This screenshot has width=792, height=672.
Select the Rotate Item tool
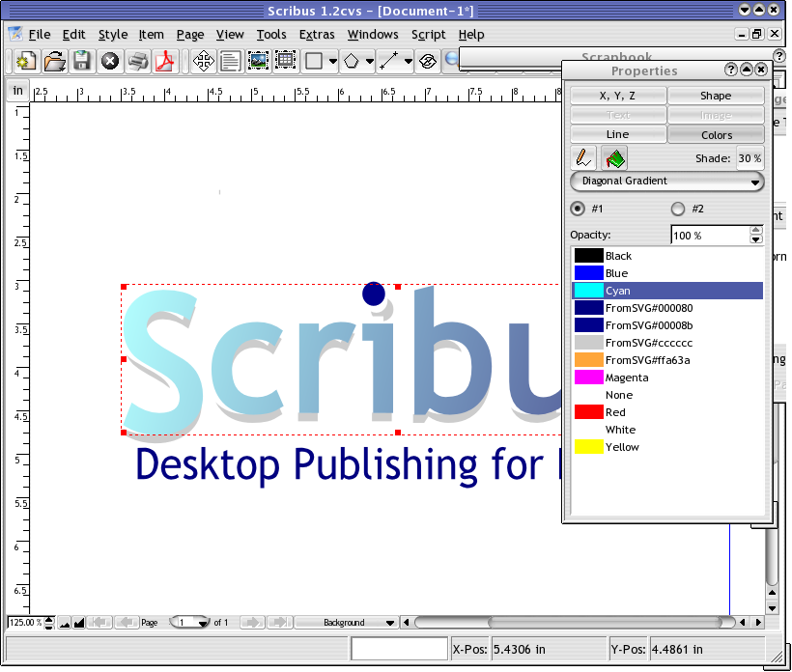point(428,62)
